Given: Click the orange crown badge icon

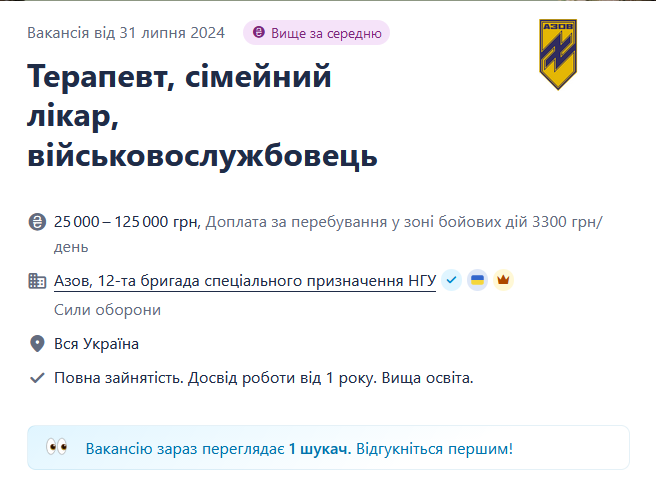Looking at the screenshot, I should coord(503,280).
